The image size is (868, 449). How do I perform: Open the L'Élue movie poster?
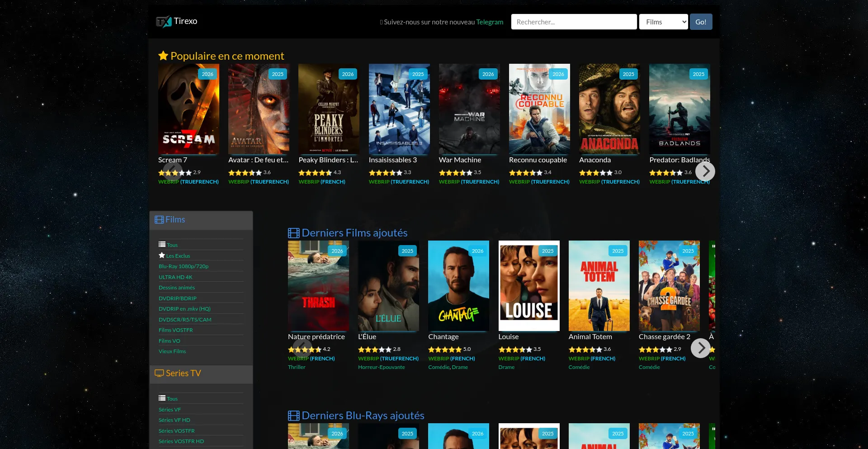tap(388, 286)
